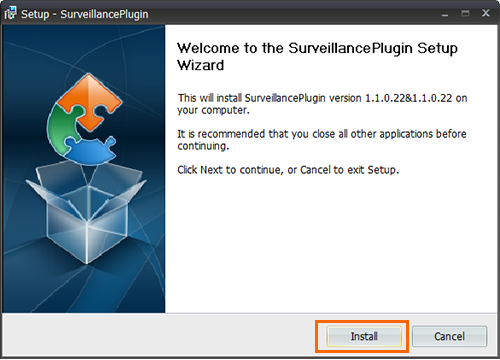Click the gray button bar left of Install
This screenshot has height=360, width=500.
pyautogui.click(x=160, y=335)
